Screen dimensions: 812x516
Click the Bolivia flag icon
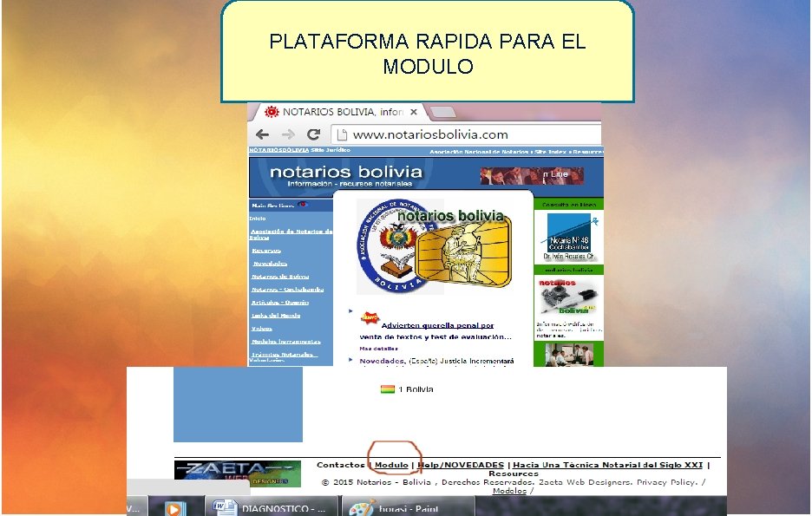pos(388,389)
